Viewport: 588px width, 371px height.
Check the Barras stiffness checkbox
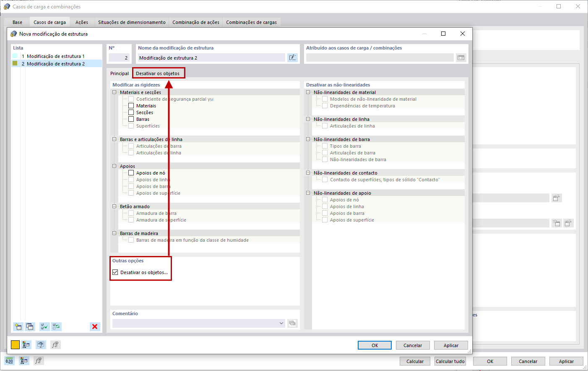tap(131, 119)
